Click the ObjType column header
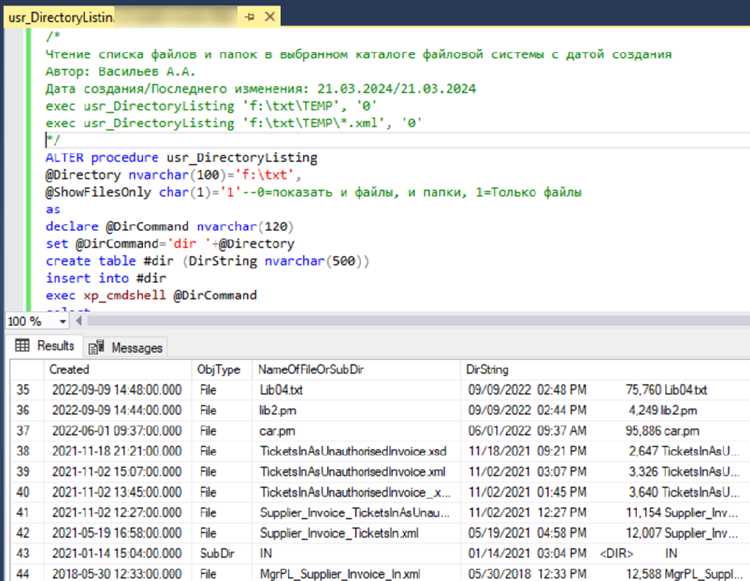This screenshot has width=750, height=581. (x=218, y=369)
